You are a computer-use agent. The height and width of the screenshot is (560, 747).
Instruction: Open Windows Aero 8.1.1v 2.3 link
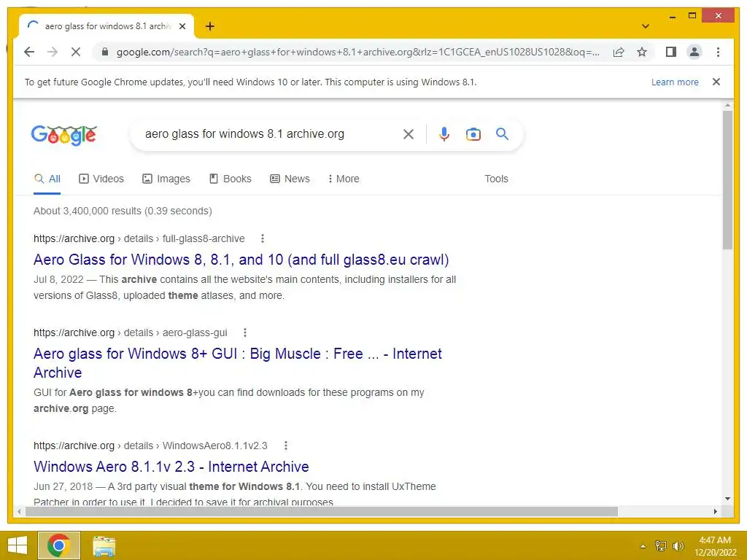171,467
